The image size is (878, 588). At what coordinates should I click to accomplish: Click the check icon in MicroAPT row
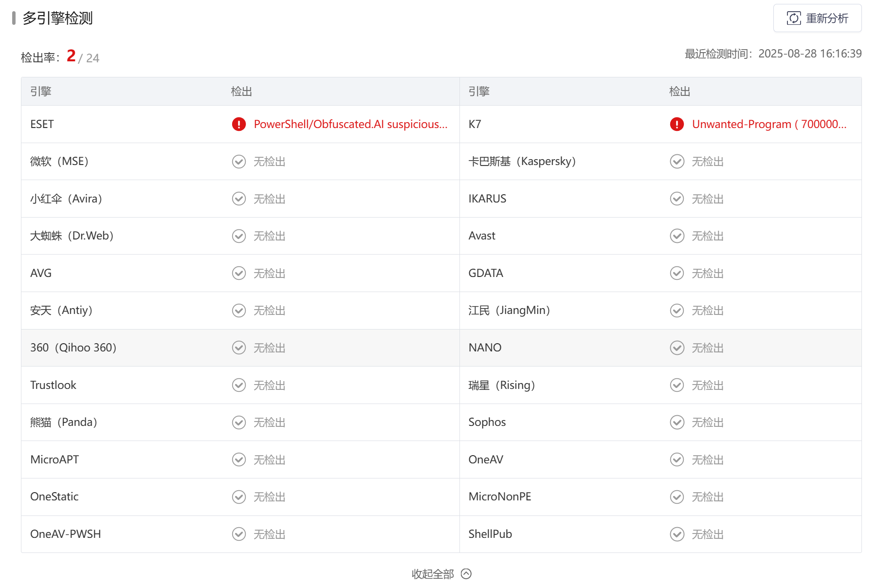click(239, 459)
